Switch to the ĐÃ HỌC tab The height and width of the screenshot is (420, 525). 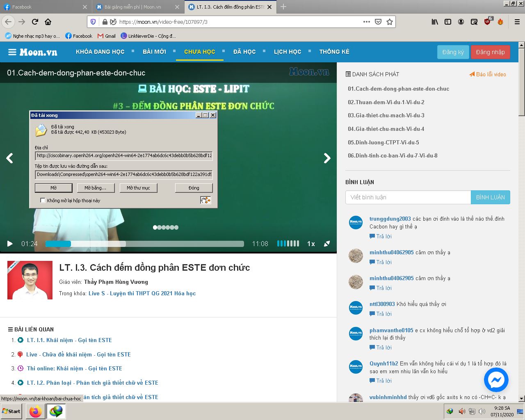click(x=244, y=51)
